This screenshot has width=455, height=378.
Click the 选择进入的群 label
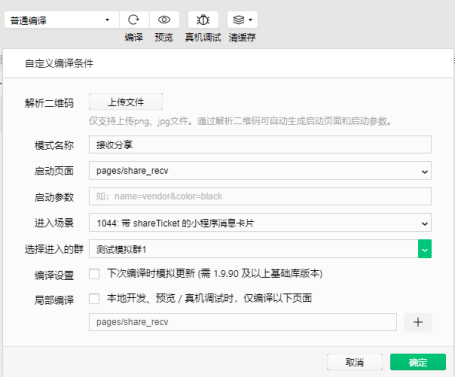click(54, 249)
